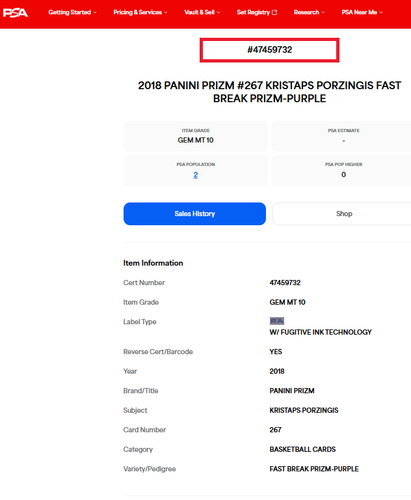The height and width of the screenshot is (500, 411).
Task: Click the Subject value Kristaps Porzingis
Action: (304, 410)
